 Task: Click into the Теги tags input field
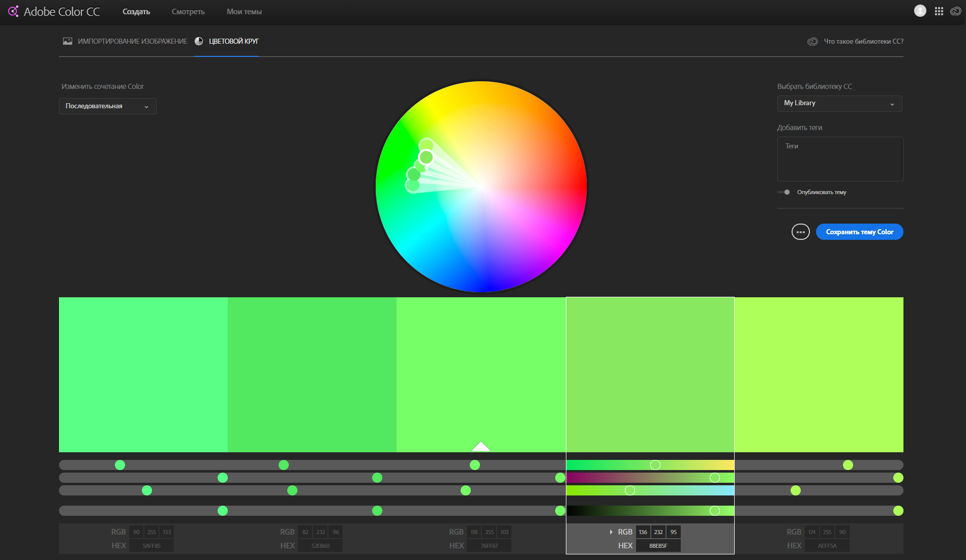840,159
